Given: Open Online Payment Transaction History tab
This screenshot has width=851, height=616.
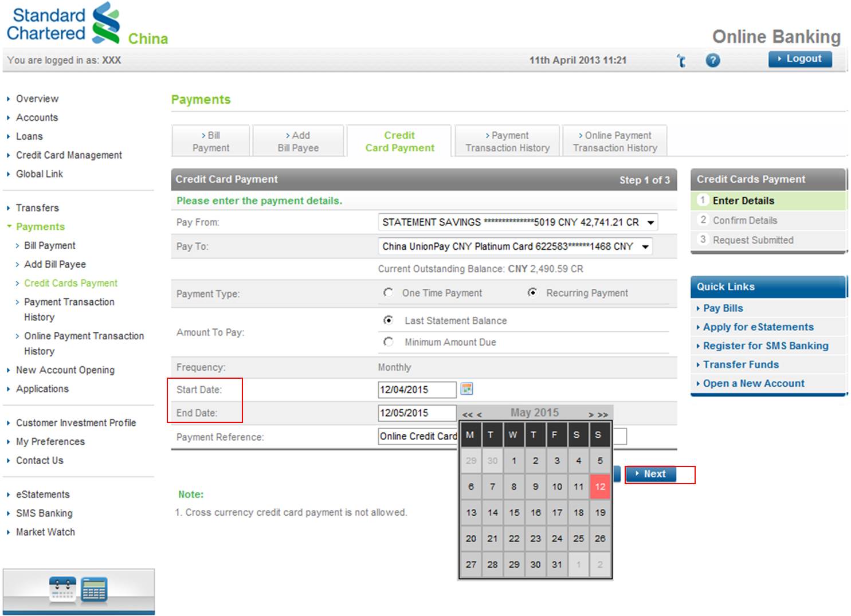Looking at the screenshot, I should click(615, 141).
